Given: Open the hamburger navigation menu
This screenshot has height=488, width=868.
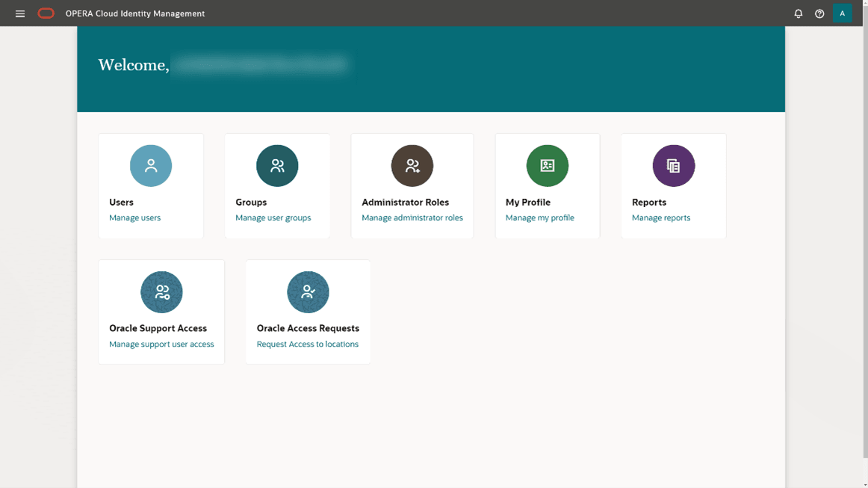Looking at the screenshot, I should (20, 14).
